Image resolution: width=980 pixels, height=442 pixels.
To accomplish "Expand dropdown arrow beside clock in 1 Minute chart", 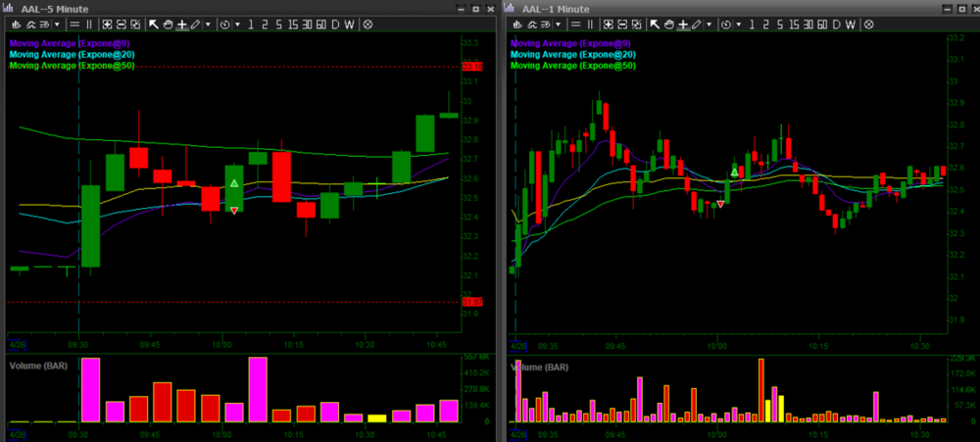I will [x=739, y=24].
